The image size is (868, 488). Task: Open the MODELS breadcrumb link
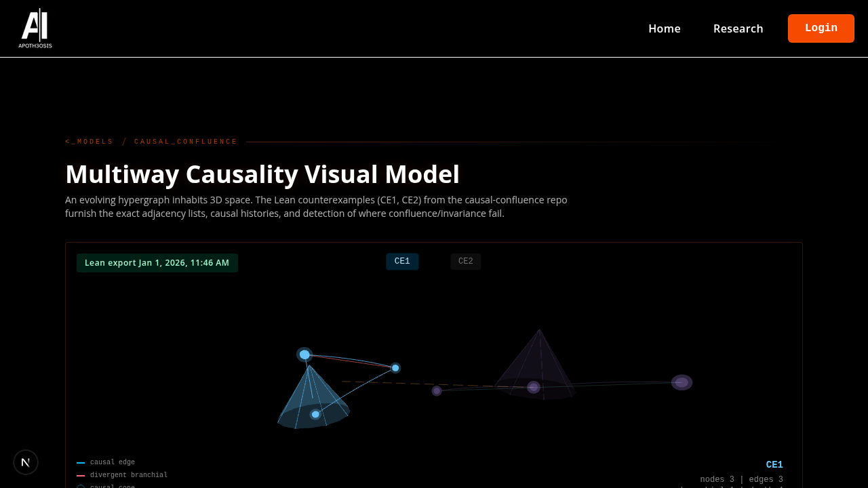tap(89, 141)
